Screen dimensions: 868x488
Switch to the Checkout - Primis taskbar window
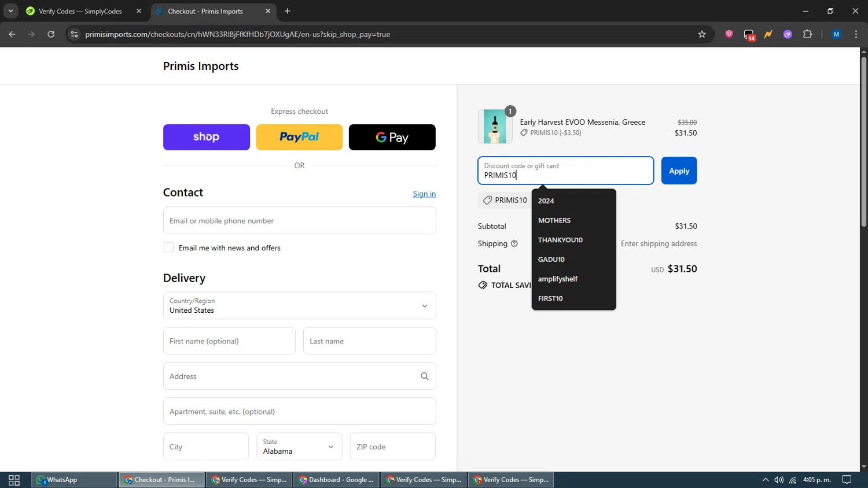point(161,480)
